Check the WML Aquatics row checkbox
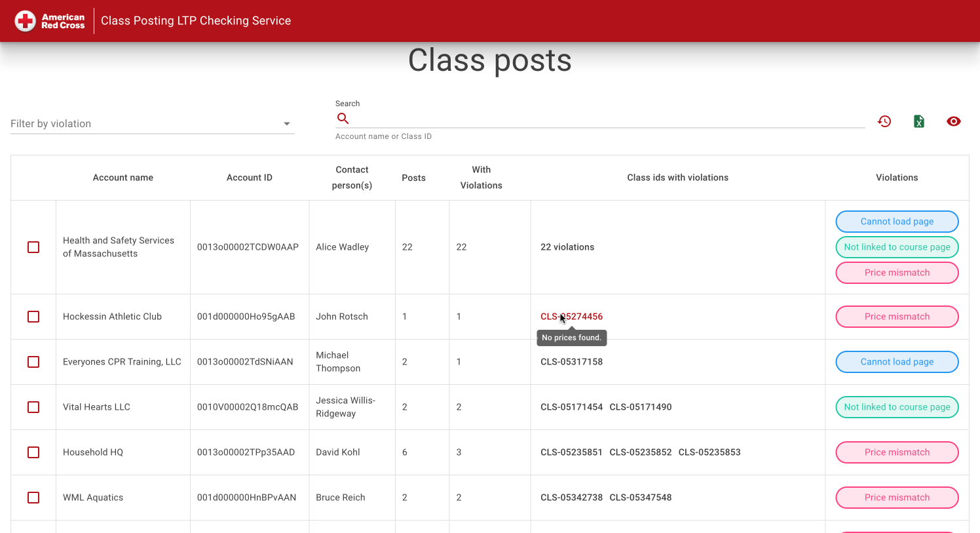Image resolution: width=980 pixels, height=533 pixels. [33, 498]
